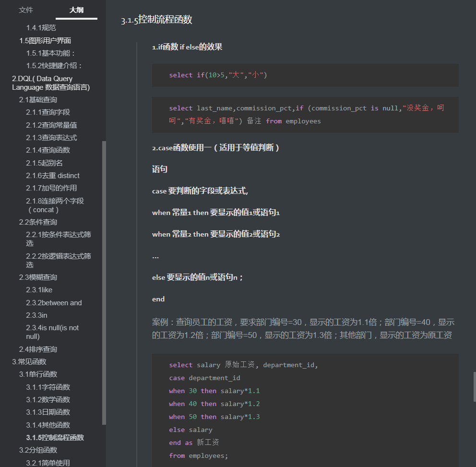Click the 案例 paragraph about 部门编号=30
The width and height of the screenshot is (476, 467).
(303, 329)
